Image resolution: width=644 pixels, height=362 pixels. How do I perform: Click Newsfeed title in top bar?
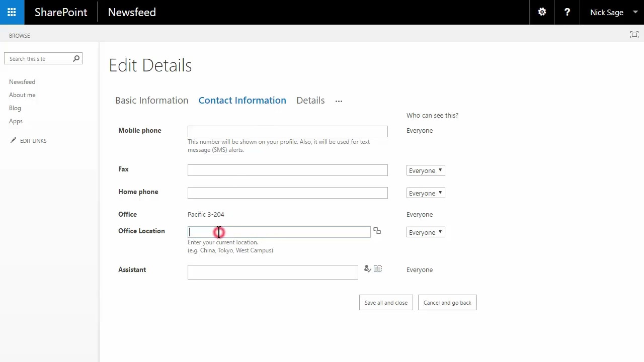[132, 12]
